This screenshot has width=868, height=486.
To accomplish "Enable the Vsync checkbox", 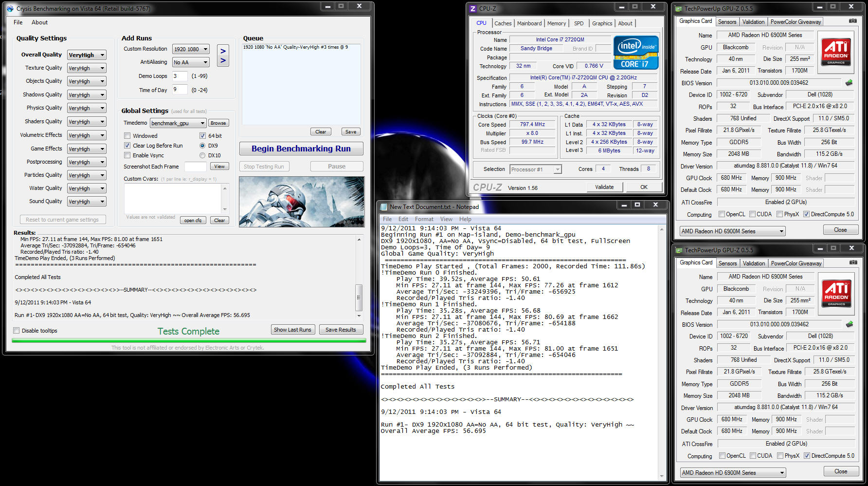I will tap(127, 155).
